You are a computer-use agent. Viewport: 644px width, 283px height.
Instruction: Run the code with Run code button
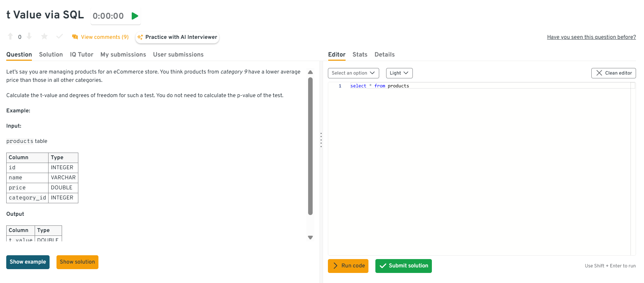[x=348, y=266]
